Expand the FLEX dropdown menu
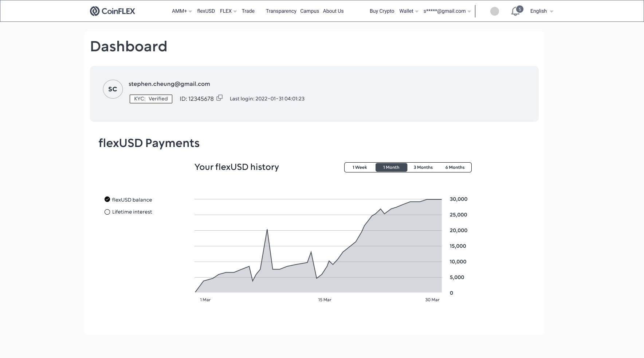Screen dimensions: 644x358 [x=228, y=11]
